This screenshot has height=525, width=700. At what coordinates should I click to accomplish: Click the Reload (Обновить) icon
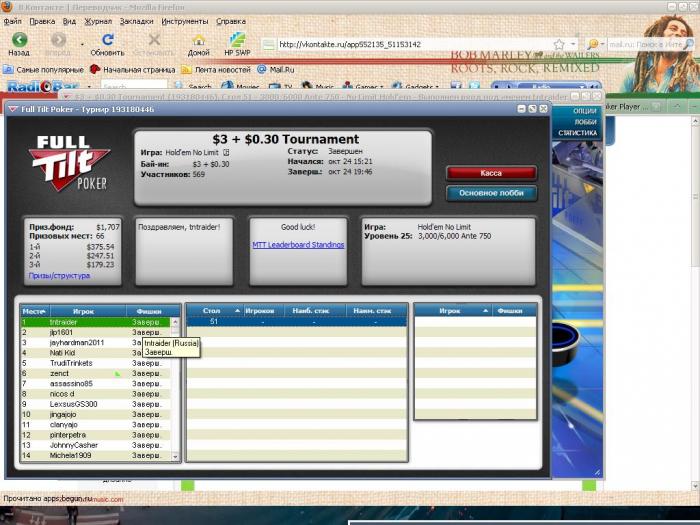pos(108,40)
